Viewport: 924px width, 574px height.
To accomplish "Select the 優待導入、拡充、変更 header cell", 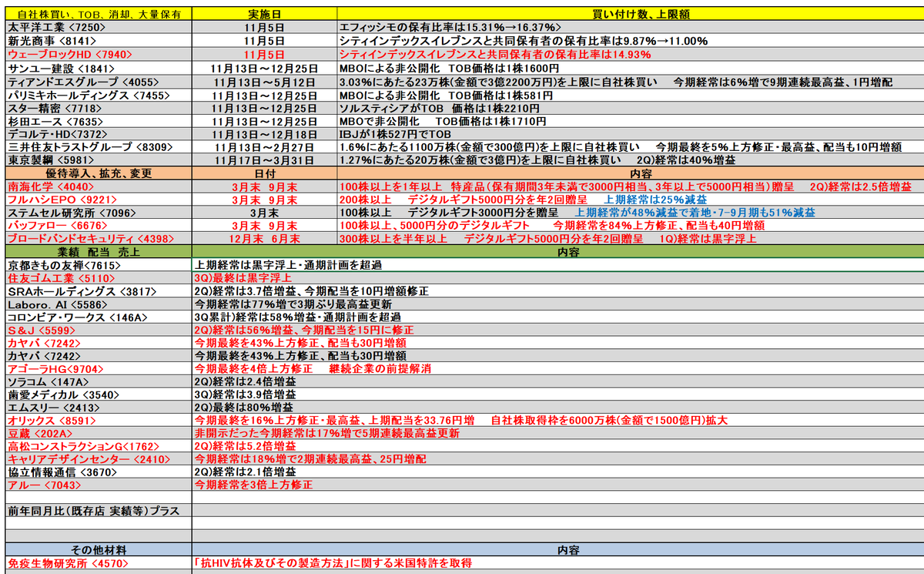I will [x=98, y=173].
